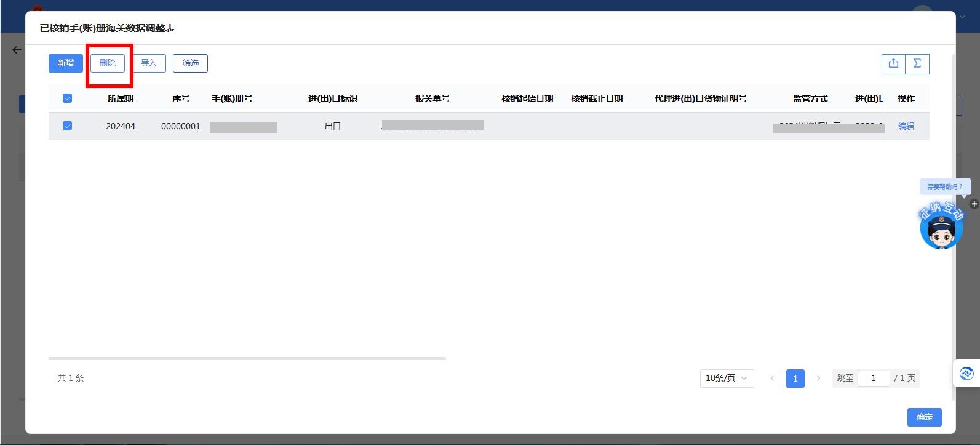Click the 筛选 filter button
The height and width of the screenshot is (445, 980).
point(190,63)
